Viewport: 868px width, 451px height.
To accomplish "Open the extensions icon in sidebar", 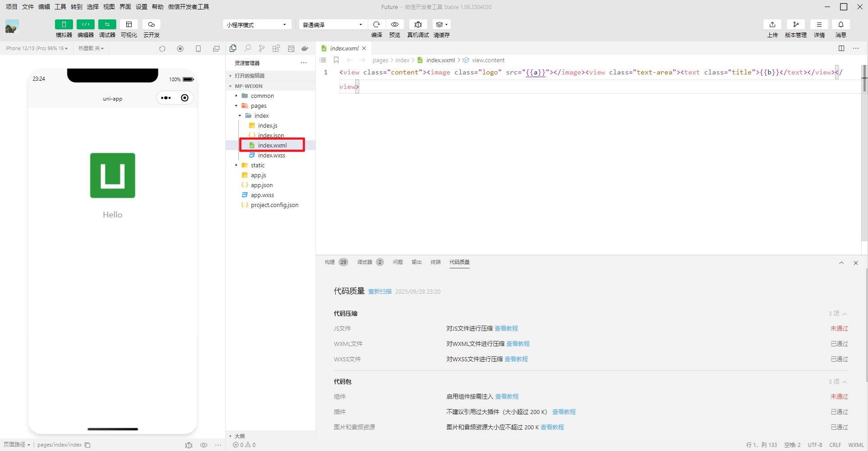I will click(276, 48).
